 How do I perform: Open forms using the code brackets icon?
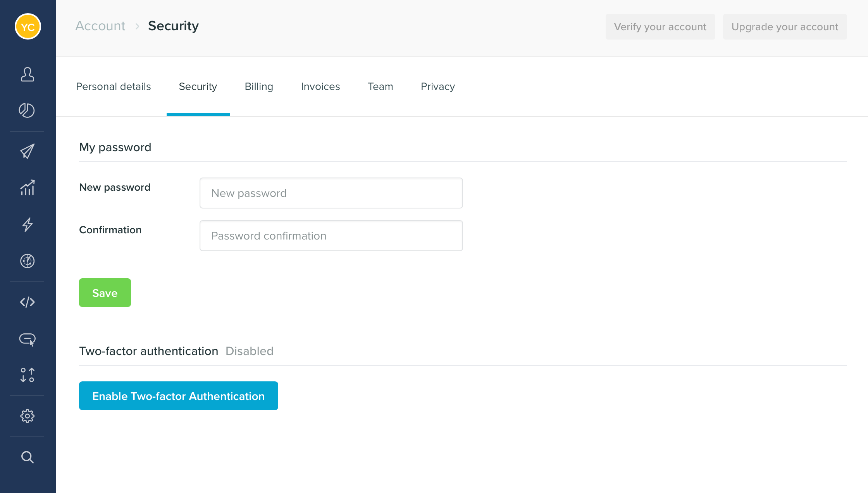coord(27,302)
